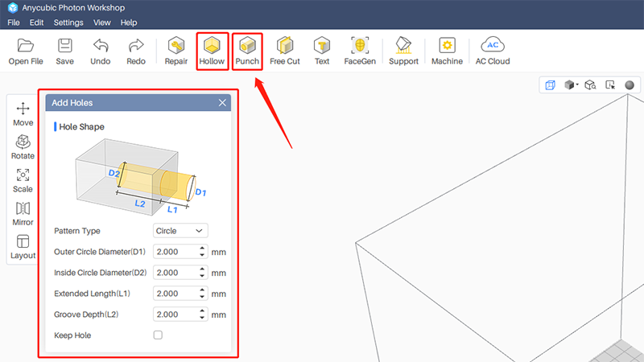Redo the last undone action

[136, 51]
